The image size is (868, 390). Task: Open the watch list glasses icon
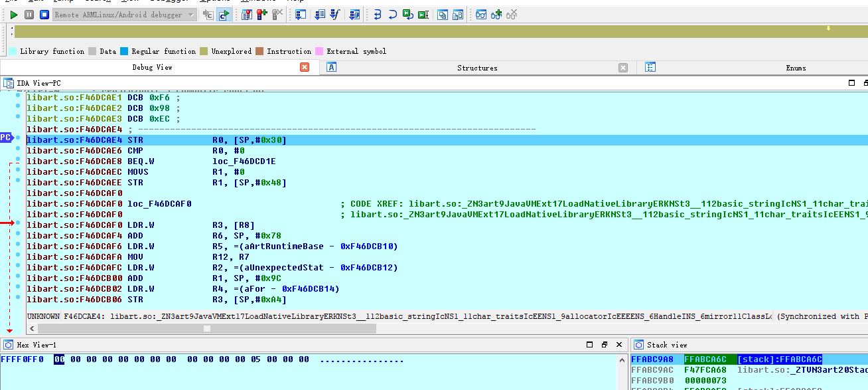coord(481,15)
